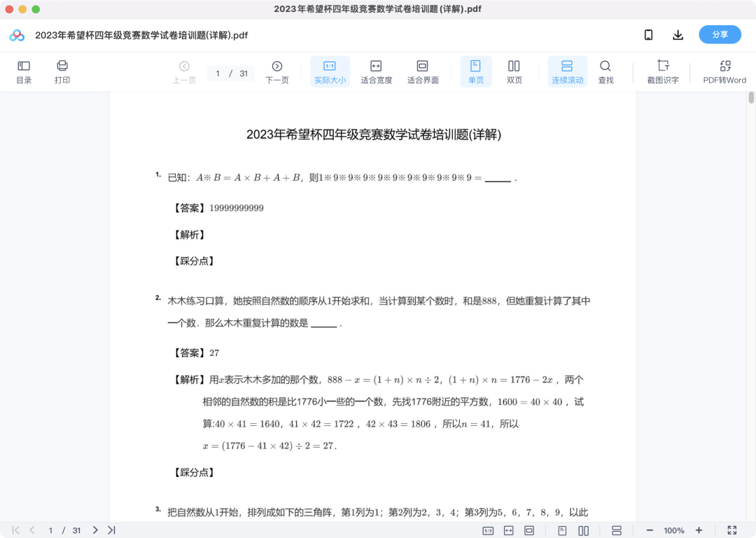The image size is (756, 538).
Task: Go to next page in bottom bar
Action: tap(95, 530)
